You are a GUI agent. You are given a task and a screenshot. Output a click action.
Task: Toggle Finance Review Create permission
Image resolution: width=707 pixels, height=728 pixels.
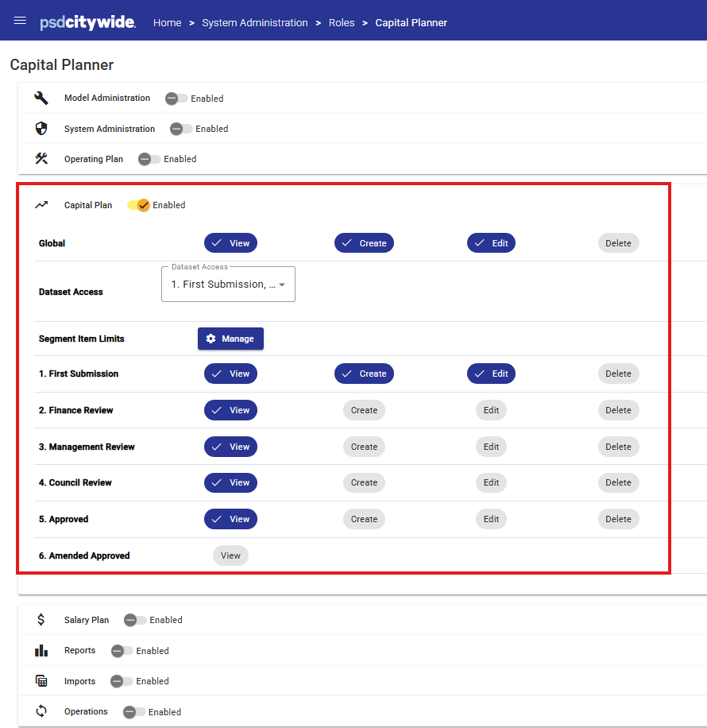pos(364,410)
